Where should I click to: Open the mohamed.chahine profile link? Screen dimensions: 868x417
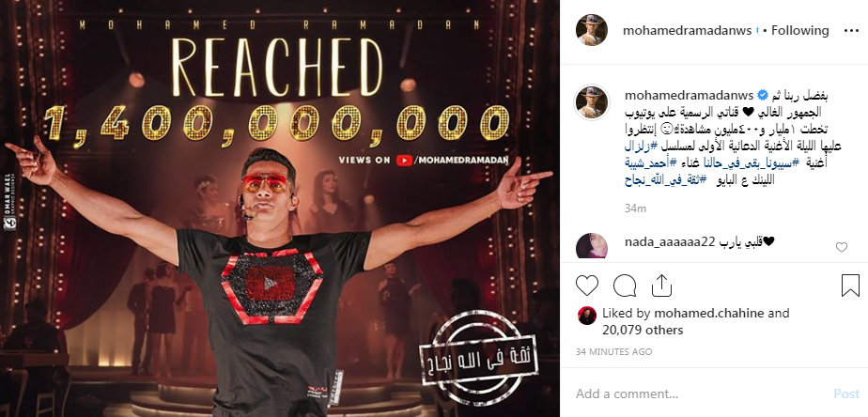[x=709, y=314]
